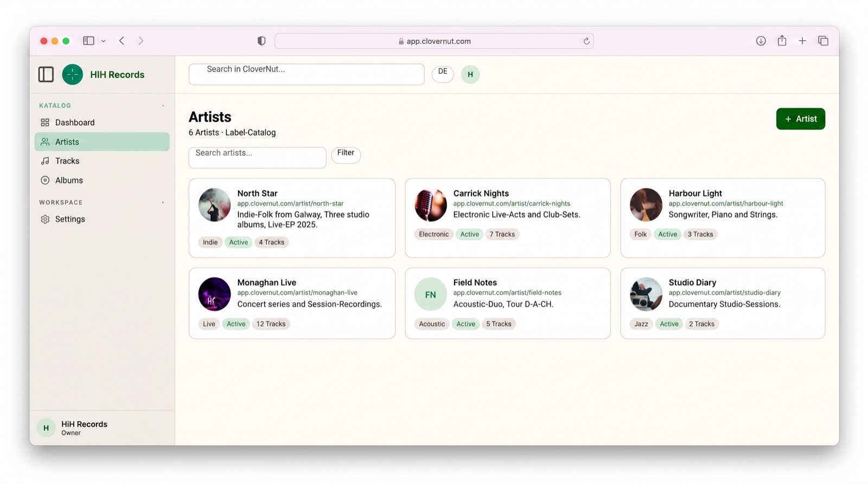
Task: Reload the page with refresh icon
Action: coord(586,41)
